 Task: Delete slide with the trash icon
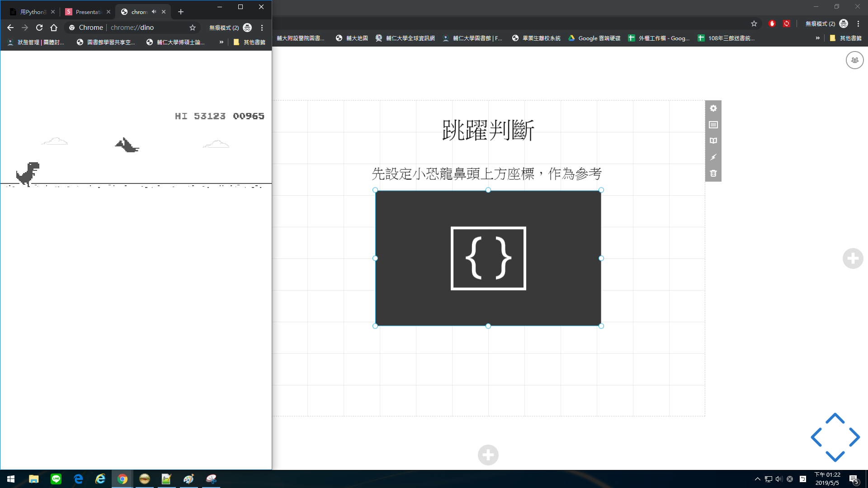713,174
